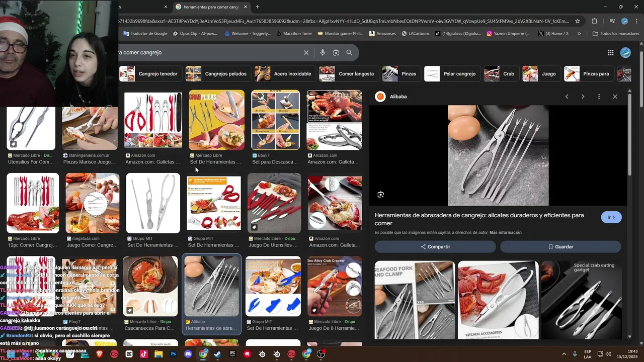The width and height of the screenshot is (644, 362).
Task: Open TikTok from the taskbar
Action: click(x=144, y=354)
